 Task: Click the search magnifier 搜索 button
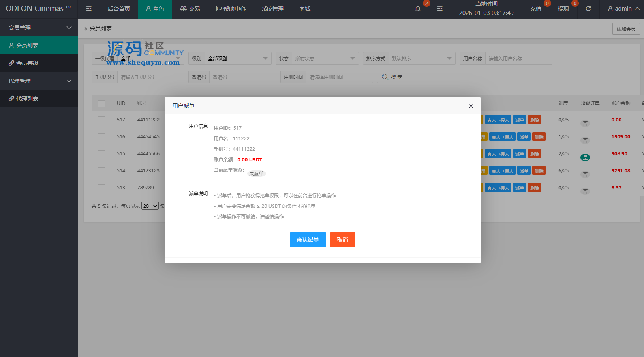coord(391,77)
